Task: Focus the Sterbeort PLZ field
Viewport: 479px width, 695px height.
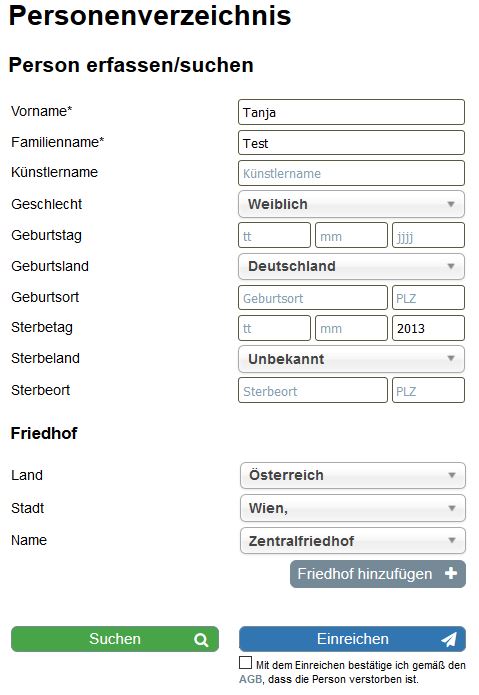Action: pyautogui.click(x=428, y=390)
